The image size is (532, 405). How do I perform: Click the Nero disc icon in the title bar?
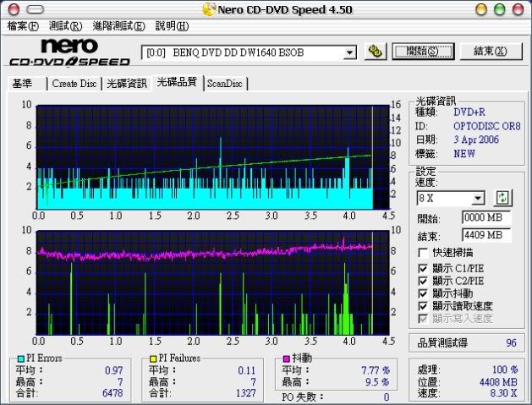coord(209,9)
